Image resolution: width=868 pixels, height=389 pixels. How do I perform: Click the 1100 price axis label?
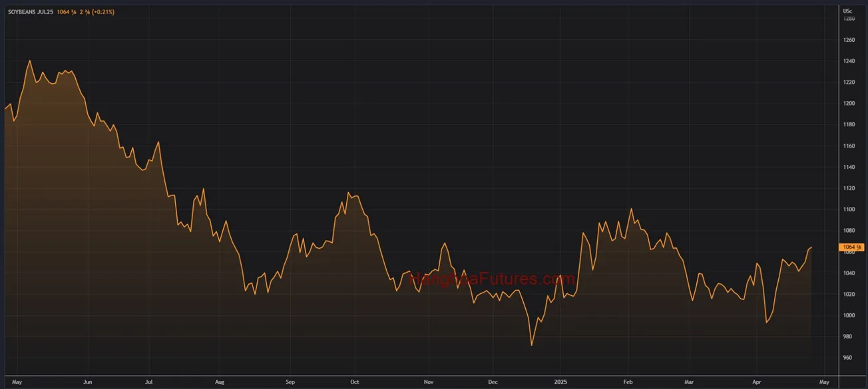(x=849, y=209)
